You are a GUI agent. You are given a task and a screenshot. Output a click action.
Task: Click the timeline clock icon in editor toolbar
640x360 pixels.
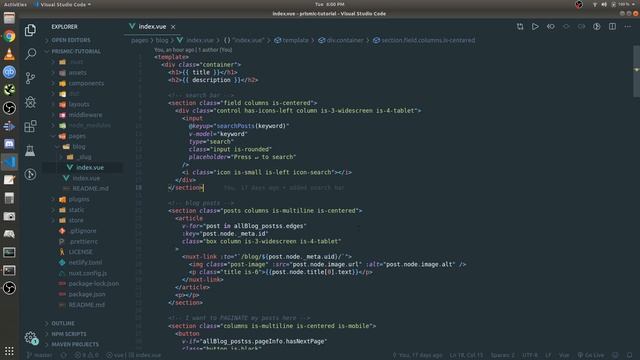[x=597, y=27]
